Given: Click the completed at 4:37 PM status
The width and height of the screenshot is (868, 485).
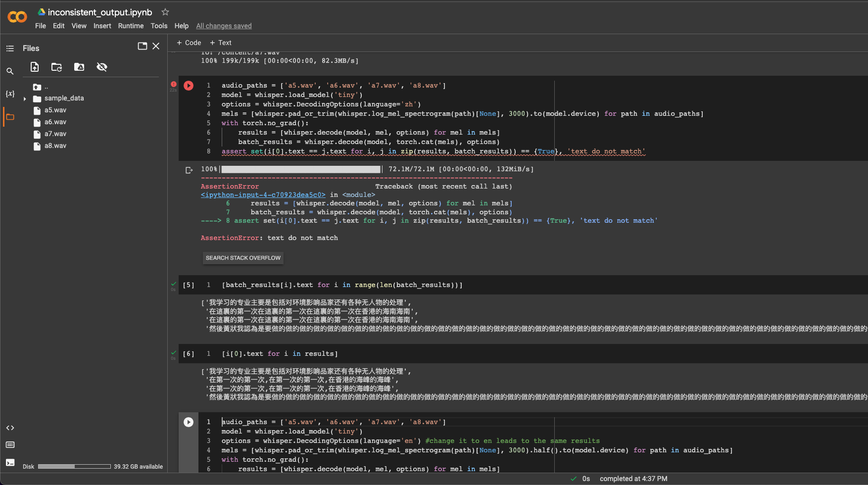Looking at the screenshot, I should [x=633, y=479].
